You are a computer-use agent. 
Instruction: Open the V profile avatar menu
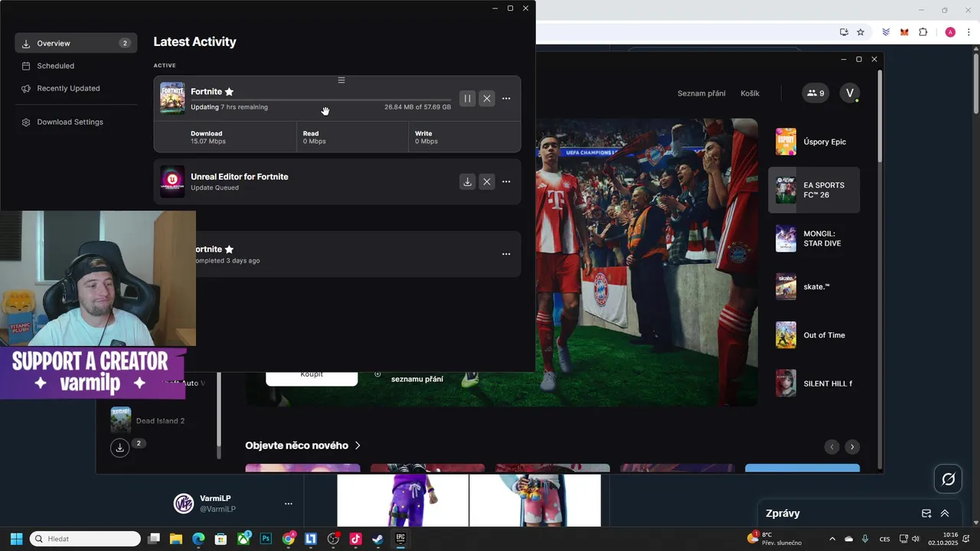point(849,93)
